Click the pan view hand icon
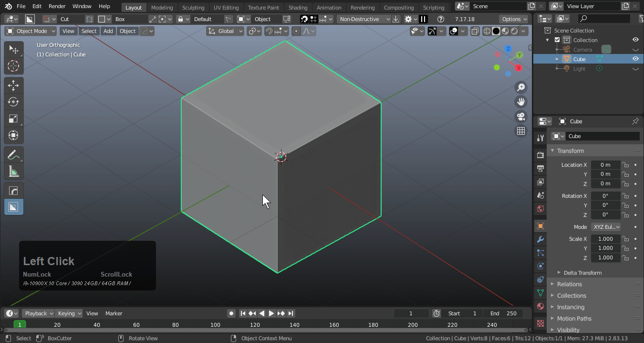The image size is (644, 343). pos(521,102)
